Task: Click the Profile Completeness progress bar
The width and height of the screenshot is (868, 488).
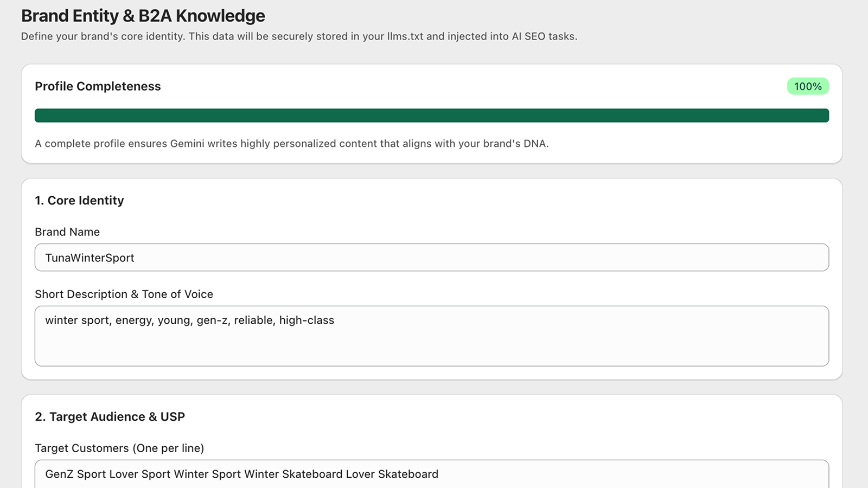Action: point(431,115)
